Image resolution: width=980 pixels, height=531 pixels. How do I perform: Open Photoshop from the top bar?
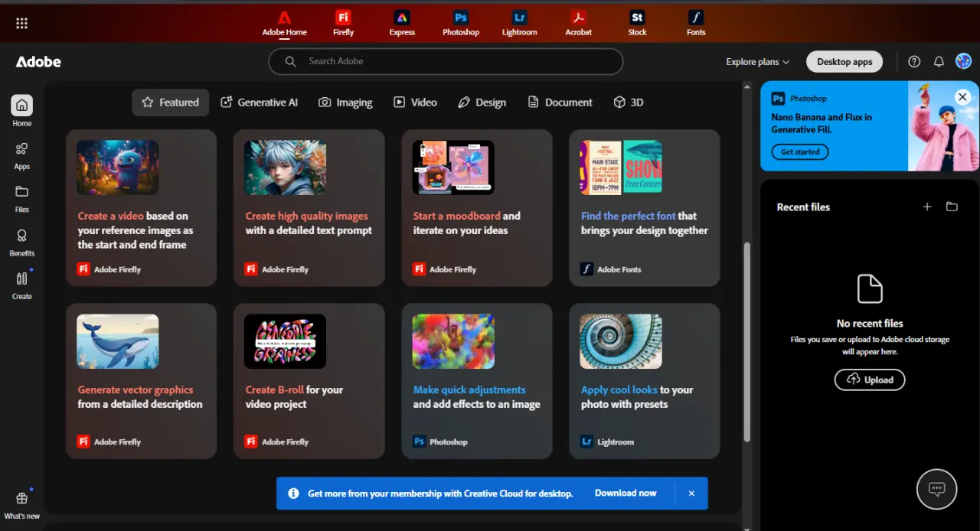pos(461,23)
